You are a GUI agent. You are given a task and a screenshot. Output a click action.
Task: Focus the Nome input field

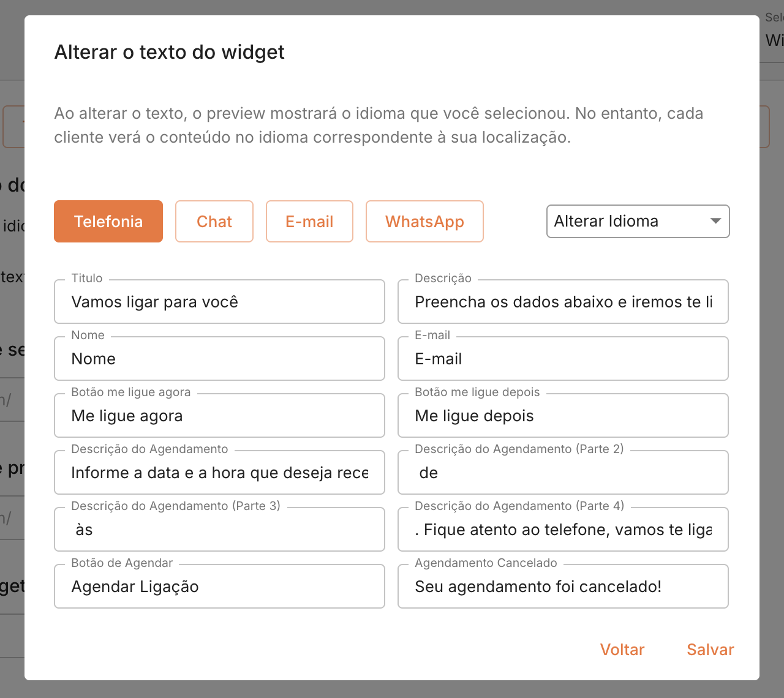point(219,359)
